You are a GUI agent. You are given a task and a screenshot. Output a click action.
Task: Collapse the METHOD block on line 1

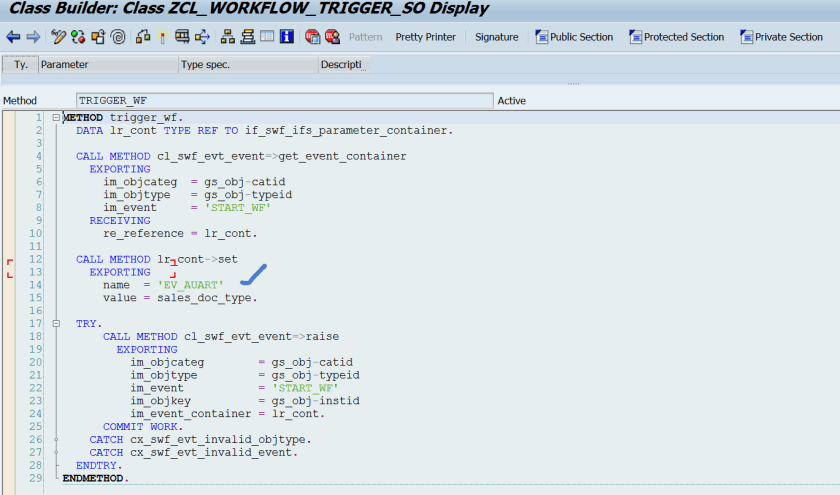coord(56,118)
